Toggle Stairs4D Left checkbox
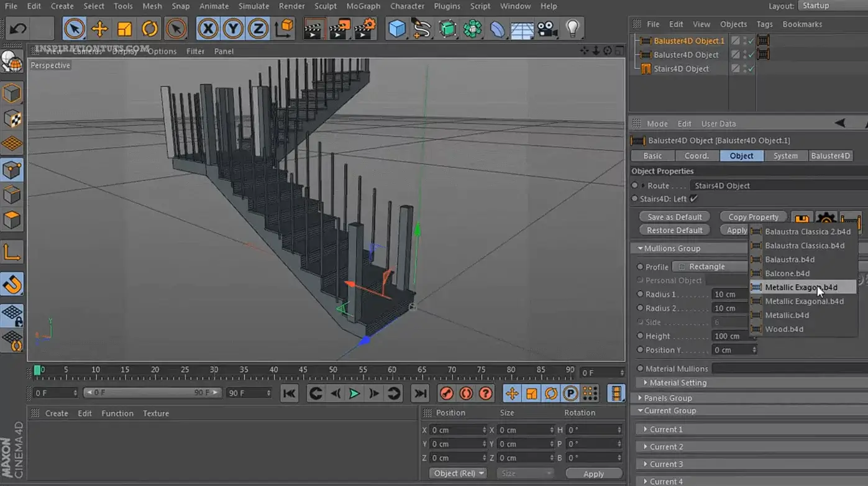 694,199
